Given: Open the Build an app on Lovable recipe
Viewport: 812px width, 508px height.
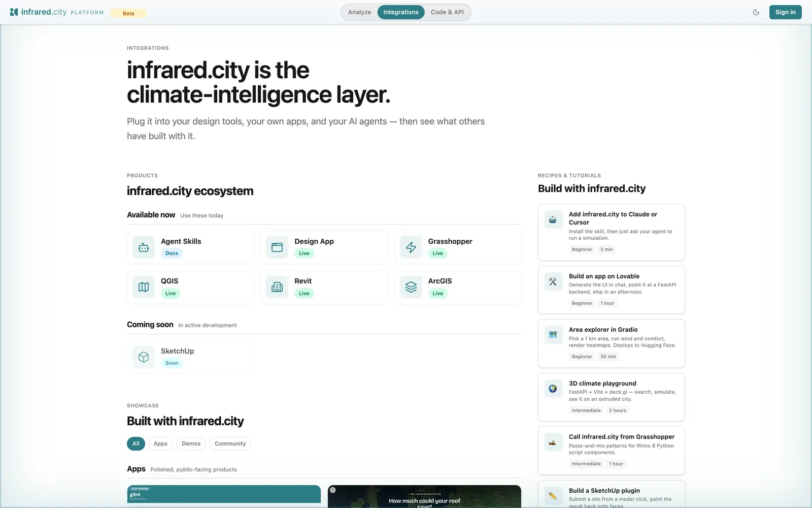Looking at the screenshot, I should (611, 290).
